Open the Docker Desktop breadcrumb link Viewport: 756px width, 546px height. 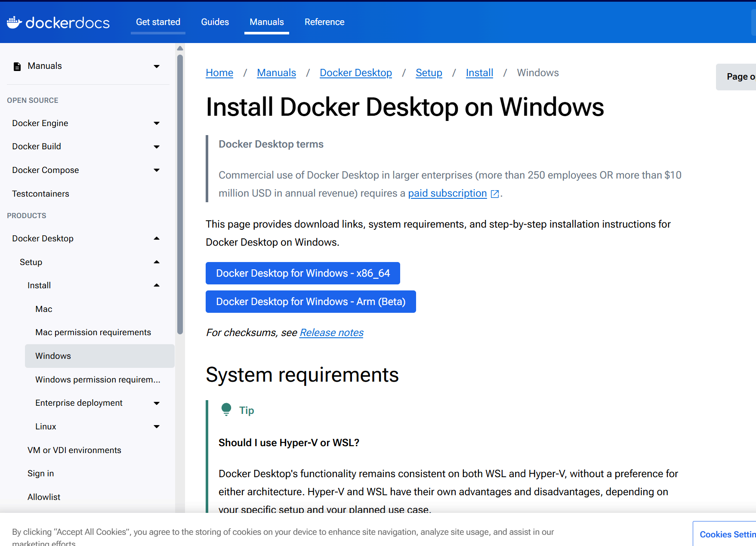[356, 73]
